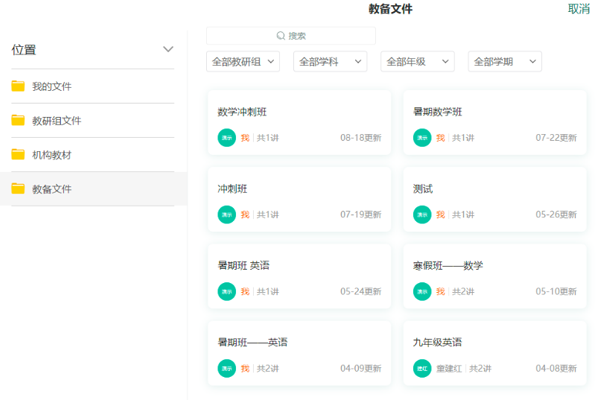Click the folder icon beside 教备文件
Viewport: 600px width, 400px height.
(x=18, y=188)
